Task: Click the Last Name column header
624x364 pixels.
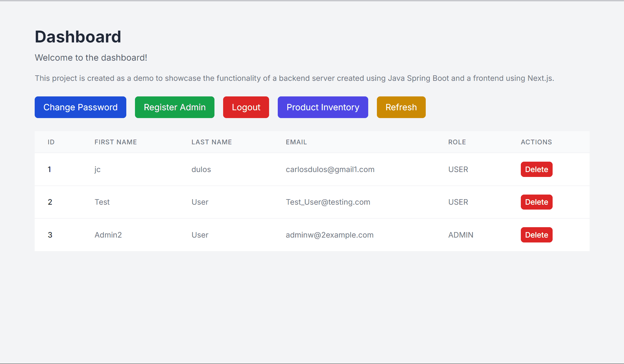Action: pos(212,142)
